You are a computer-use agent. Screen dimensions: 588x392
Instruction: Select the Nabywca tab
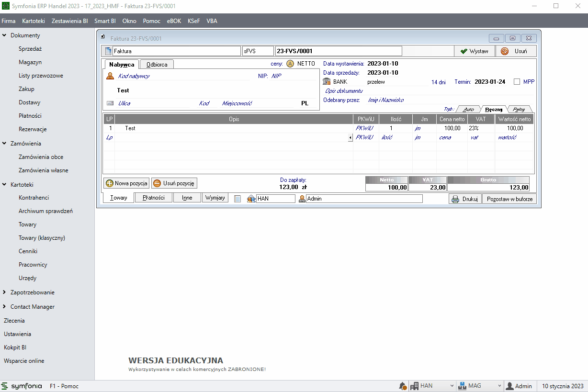pyautogui.click(x=122, y=64)
